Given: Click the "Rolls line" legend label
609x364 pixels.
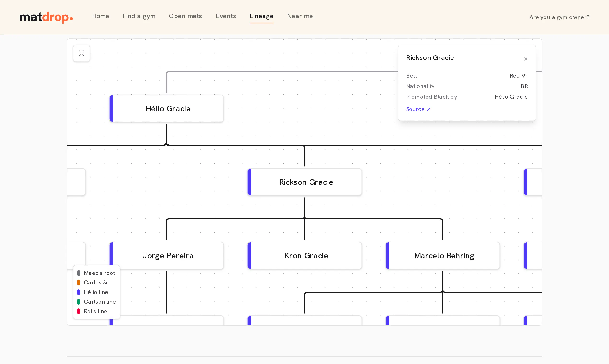Looking at the screenshot, I should click(x=95, y=311).
